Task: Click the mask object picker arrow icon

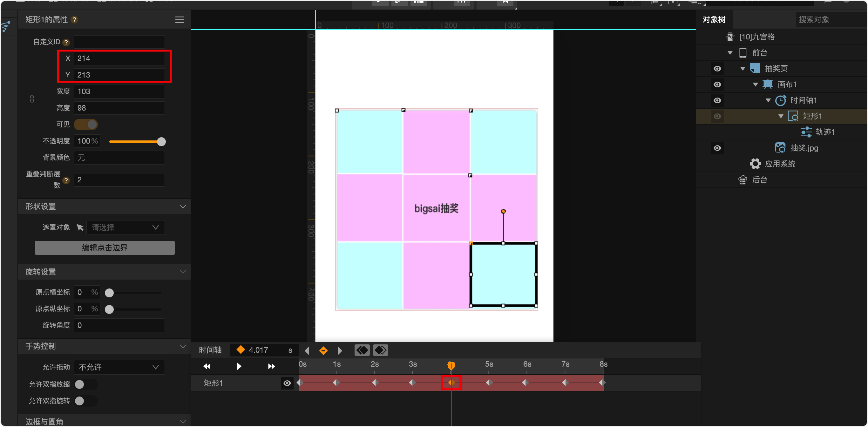Action: coord(80,227)
